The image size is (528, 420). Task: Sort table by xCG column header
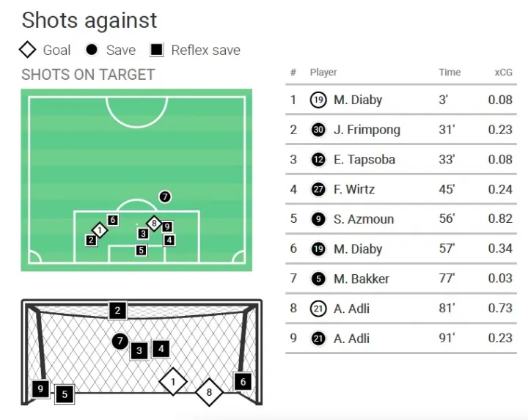point(503,73)
